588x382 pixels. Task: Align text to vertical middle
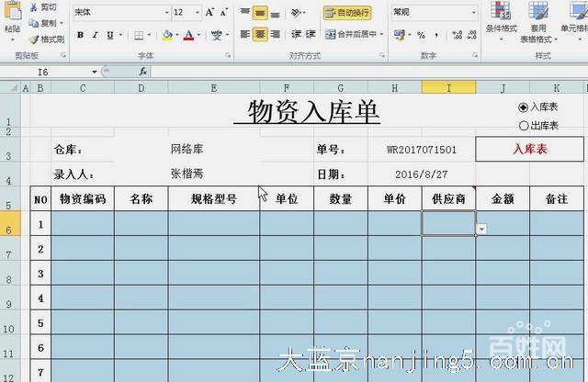tap(260, 13)
